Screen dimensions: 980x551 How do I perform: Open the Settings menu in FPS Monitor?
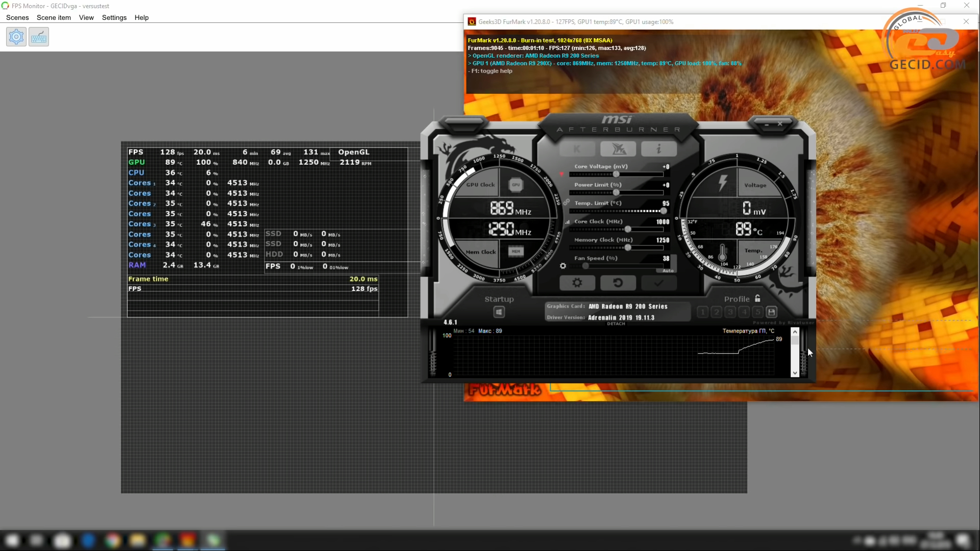point(114,17)
